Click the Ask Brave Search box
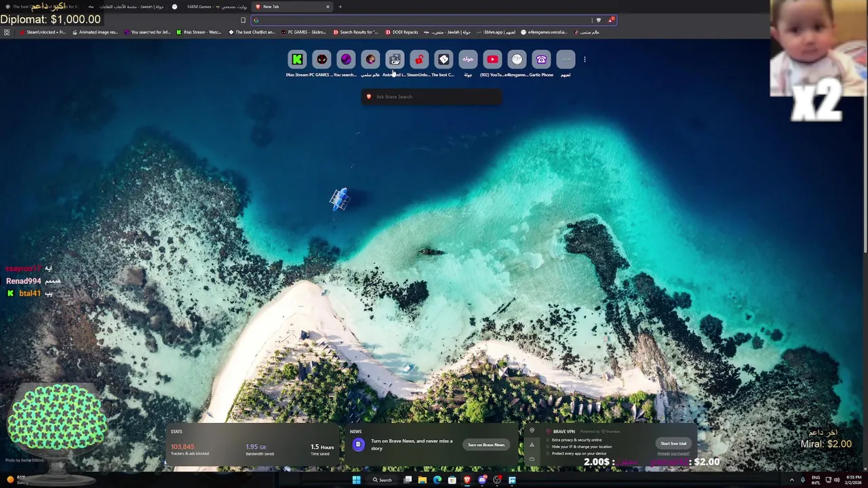868x488 pixels. (432, 97)
